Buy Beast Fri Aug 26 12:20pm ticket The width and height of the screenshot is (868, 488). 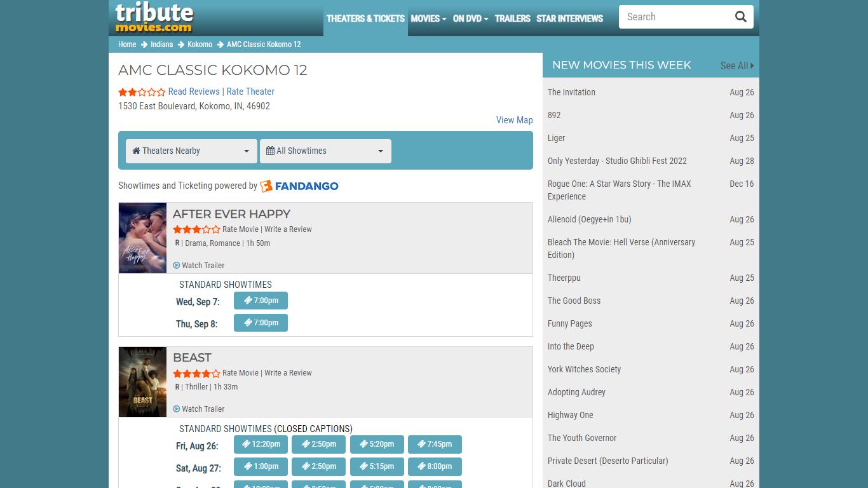pyautogui.click(x=261, y=444)
